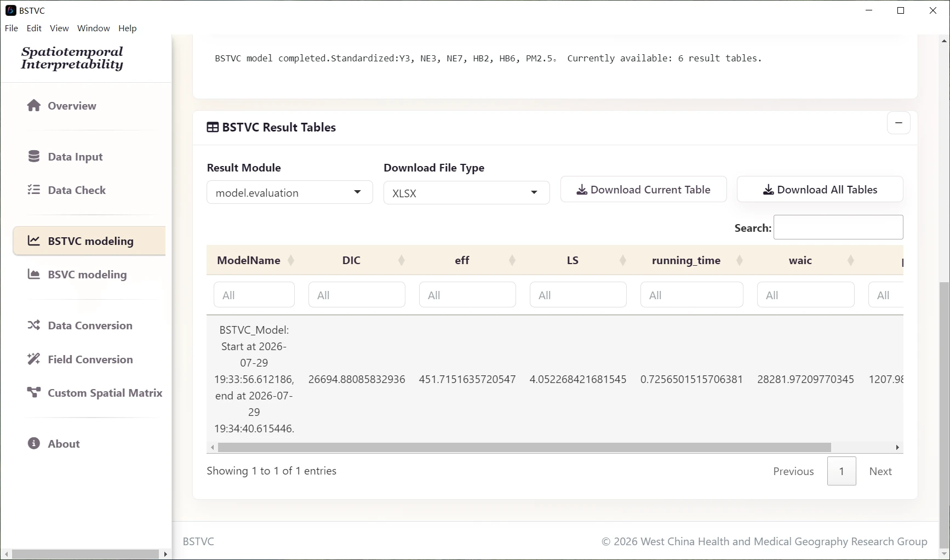The image size is (950, 560).
Task: Click the eff column filter box
Action: (x=467, y=295)
